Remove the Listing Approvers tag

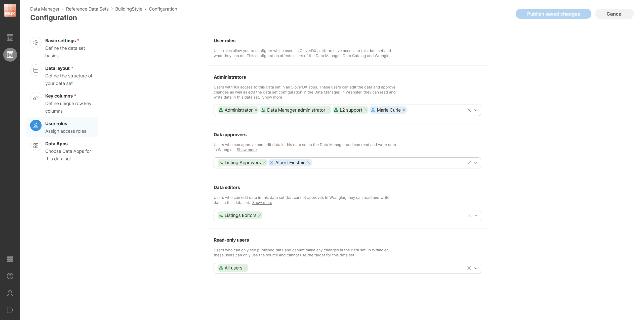coord(264,163)
